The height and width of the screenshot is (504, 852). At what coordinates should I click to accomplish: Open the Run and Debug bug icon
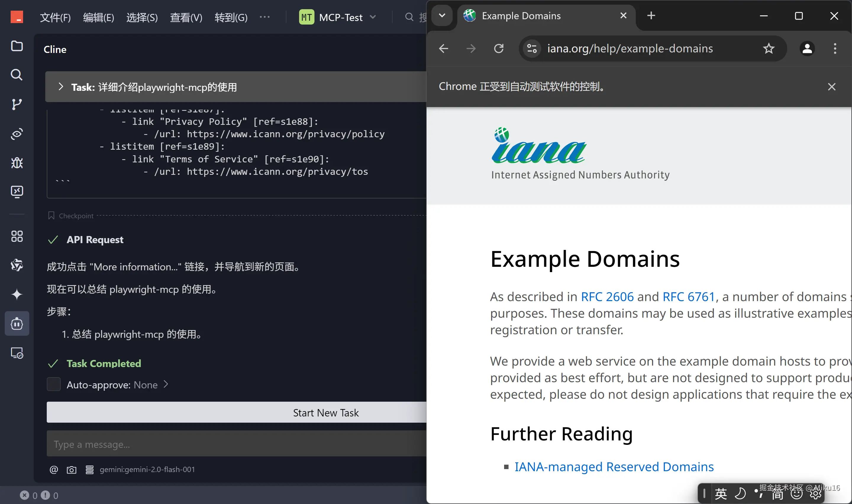click(17, 163)
